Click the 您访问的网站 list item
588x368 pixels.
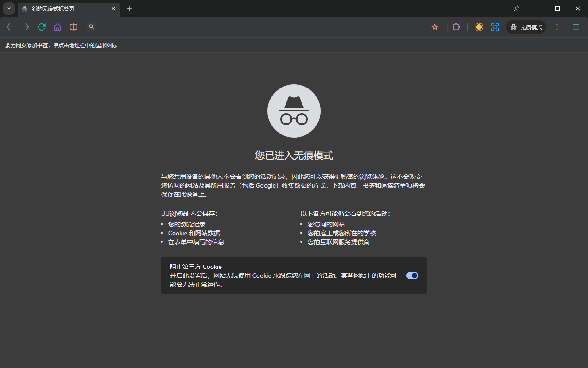click(x=326, y=224)
